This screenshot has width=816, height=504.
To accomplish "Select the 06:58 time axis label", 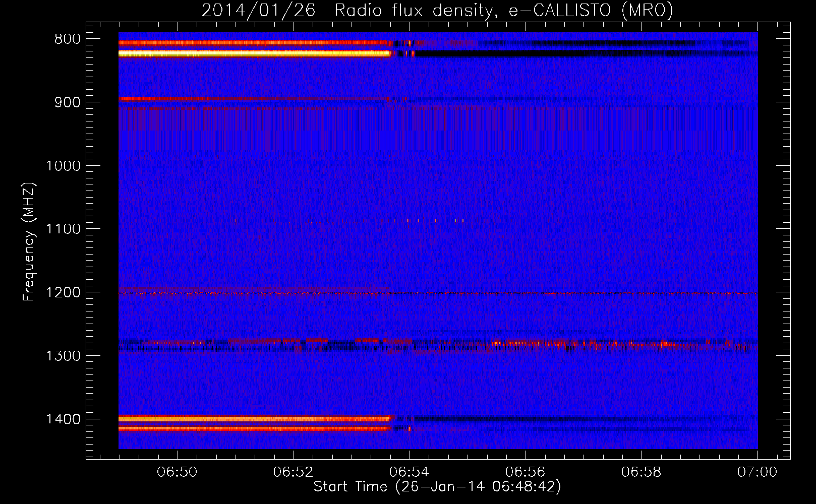I will (642, 472).
